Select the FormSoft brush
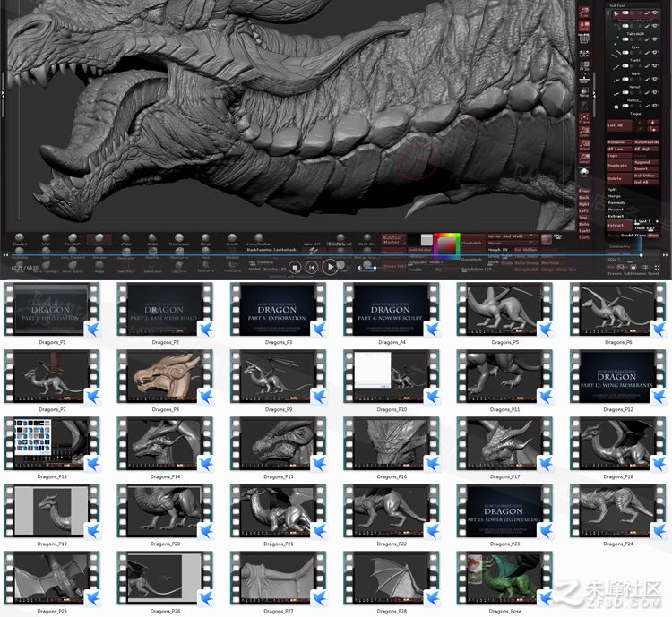 [73, 238]
